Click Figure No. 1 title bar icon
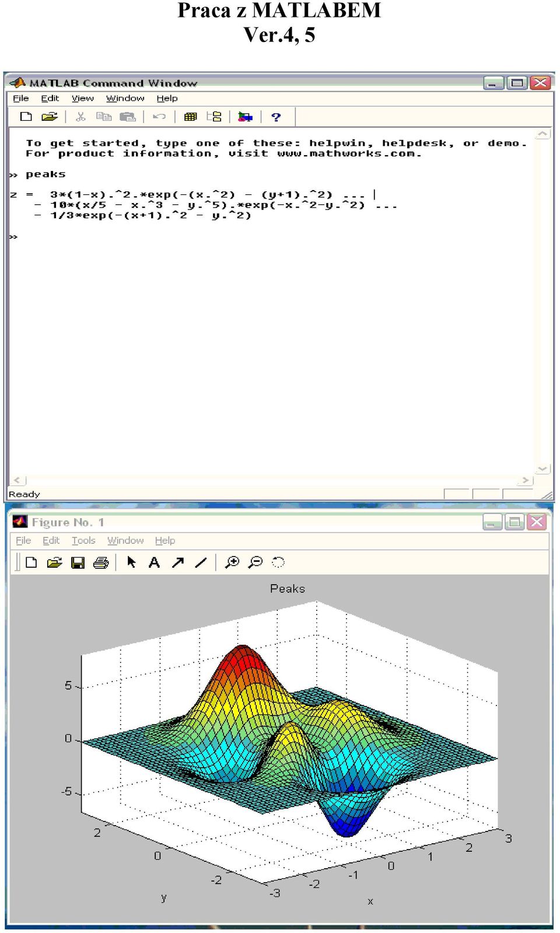Viewport: 560px width, 933px height. [x=20, y=521]
